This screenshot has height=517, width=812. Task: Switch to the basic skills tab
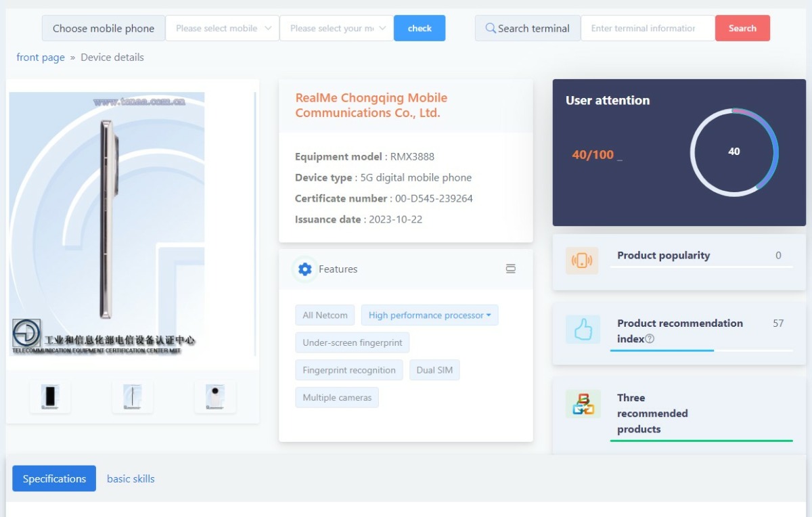pos(131,479)
